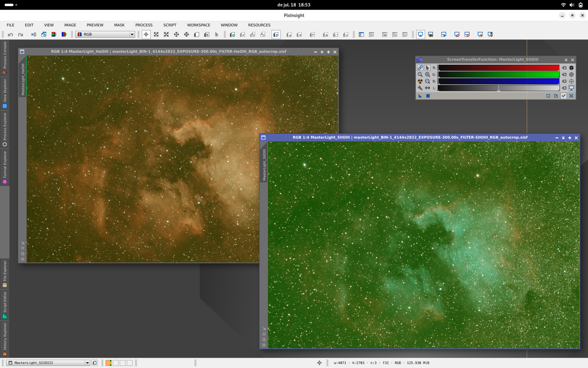Viewport: 588px width, 368px height.
Task: Open the RGB channel display dropdown
Action: click(105, 34)
